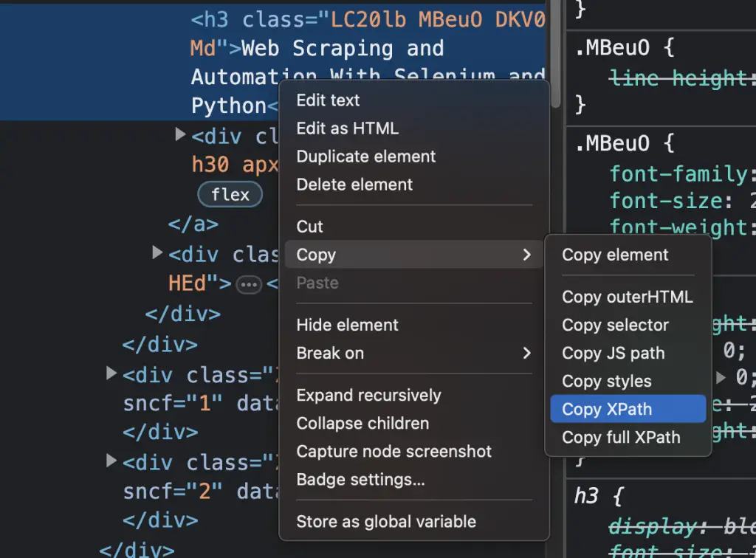Open Badge settings…
This screenshot has height=558, width=756.
360,480
